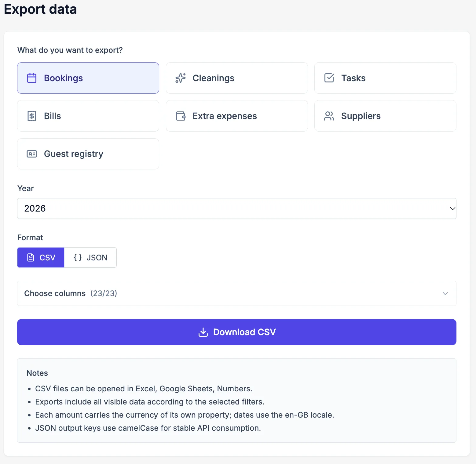476x464 pixels.
Task: Click note about en-GB locale dates
Action: click(x=185, y=415)
